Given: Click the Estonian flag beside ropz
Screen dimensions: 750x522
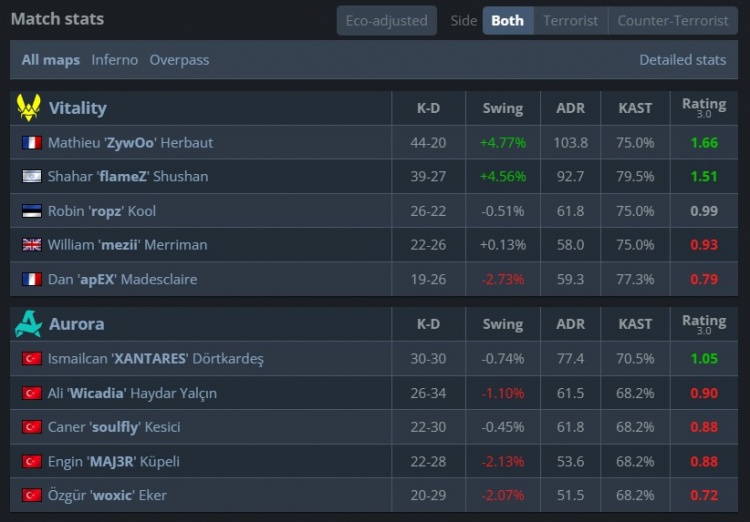Looking at the screenshot, I should tap(31, 211).
